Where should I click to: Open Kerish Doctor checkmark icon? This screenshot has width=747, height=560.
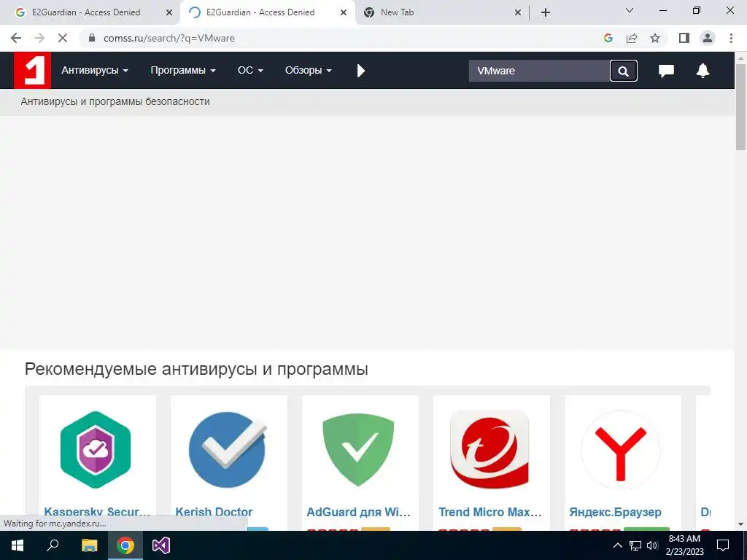click(x=228, y=449)
